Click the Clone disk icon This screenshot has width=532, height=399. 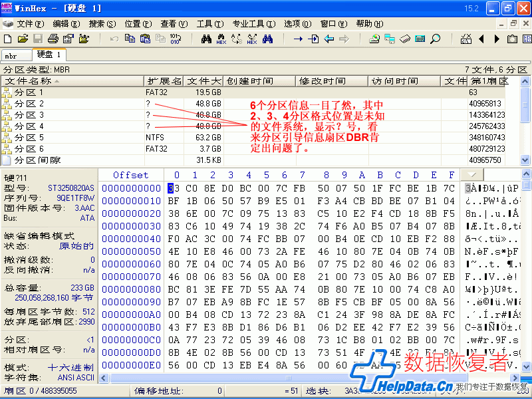coord(390,39)
